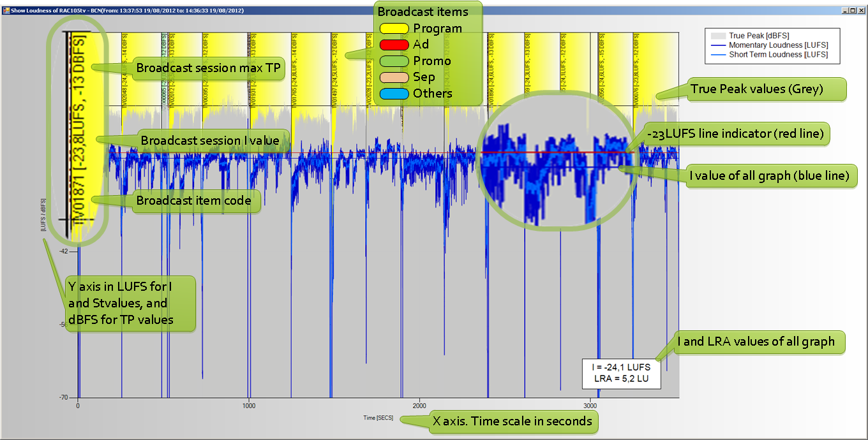Select the '-23LUFS line indicator' callout

coord(738,133)
